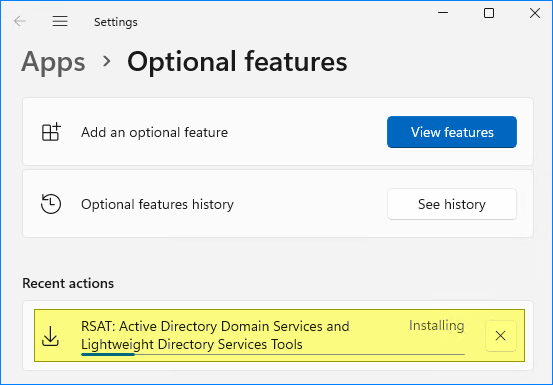This screenshot has width=553, height=385.
Task: Select the RSAT Active Directory Domain Services text
Action: pyautogui.click(x=215, y=335)
